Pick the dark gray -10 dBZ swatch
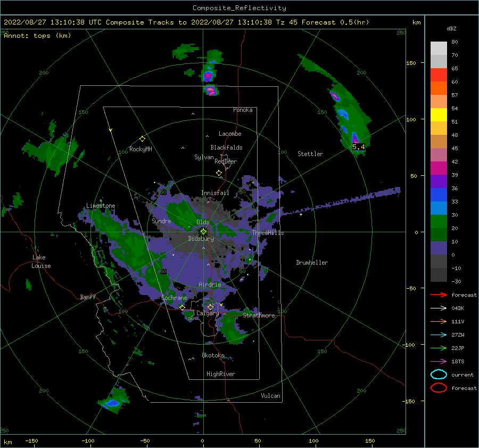This screenshot has width=479, height=448. point(439,275)
